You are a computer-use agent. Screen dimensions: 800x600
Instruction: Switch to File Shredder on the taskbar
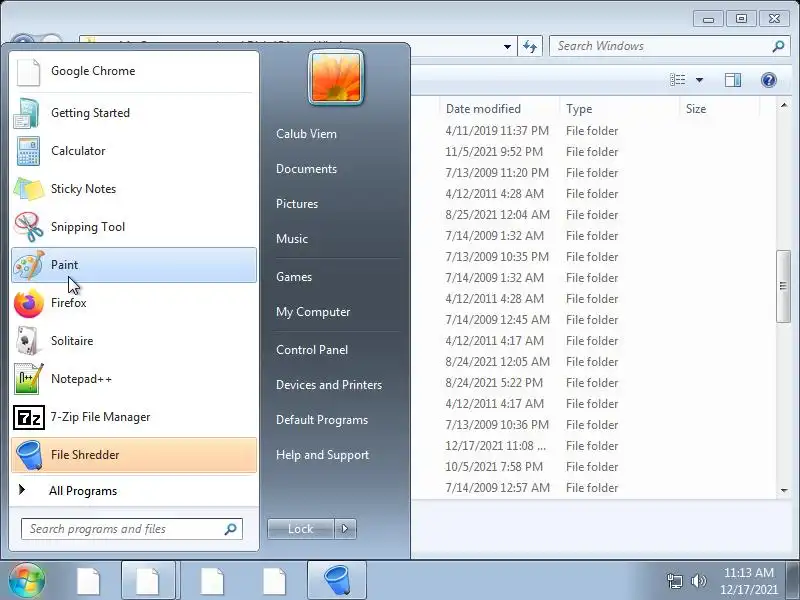click(337, 581)
